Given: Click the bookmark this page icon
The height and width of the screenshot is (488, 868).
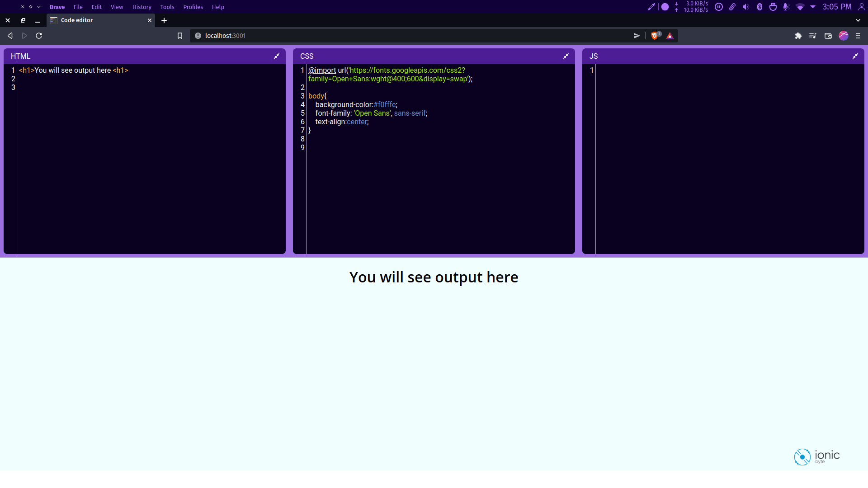Looking at the screenshot, I should [180, 36].
